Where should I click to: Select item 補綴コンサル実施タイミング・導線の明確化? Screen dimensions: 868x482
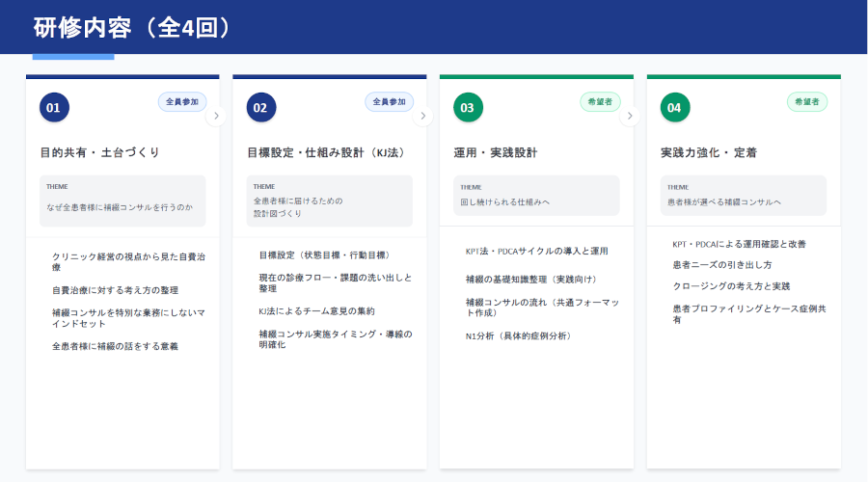click(336, 339)
